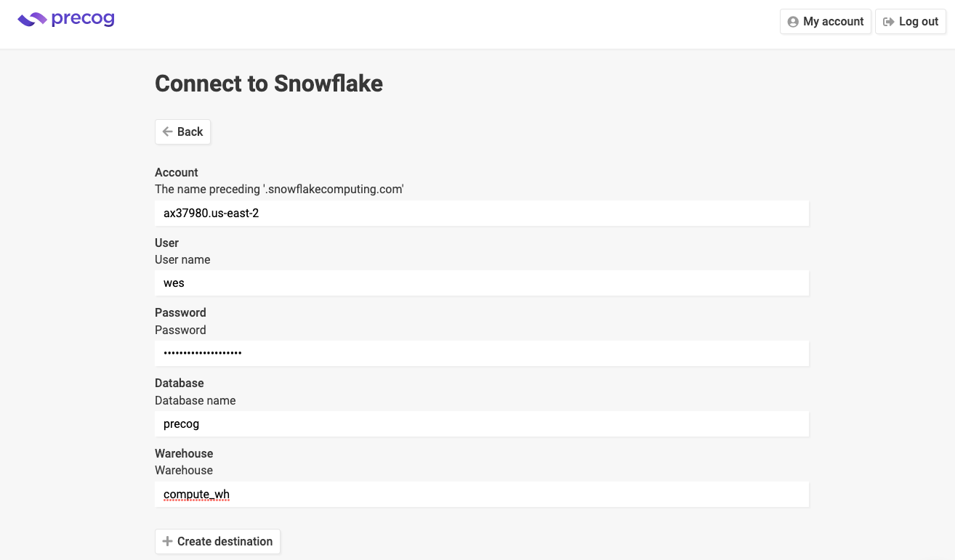Log out of Precog

coord(911,22)
